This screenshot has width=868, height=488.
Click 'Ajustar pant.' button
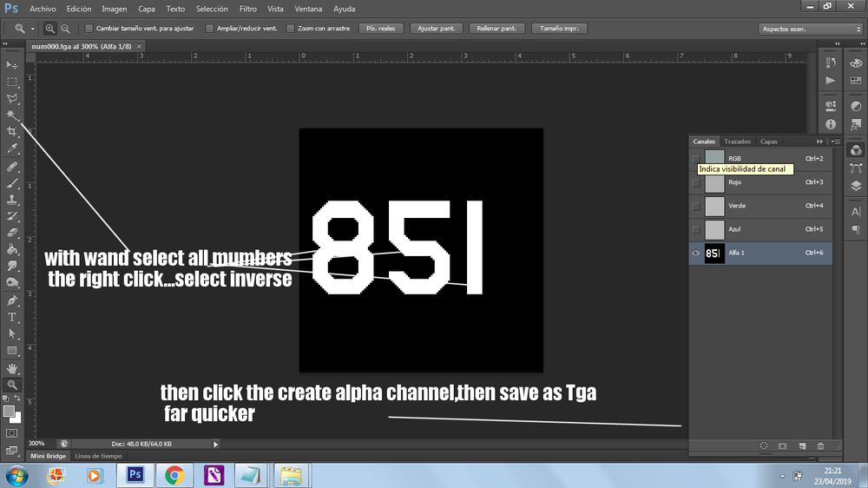437,29
